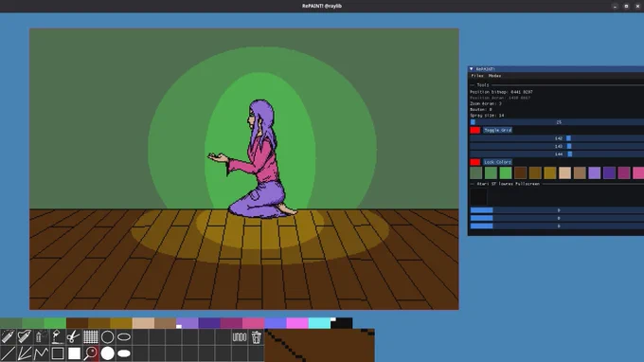Click the grid tool icon
This screenshot has width=644, height=362.
(91, 337)
